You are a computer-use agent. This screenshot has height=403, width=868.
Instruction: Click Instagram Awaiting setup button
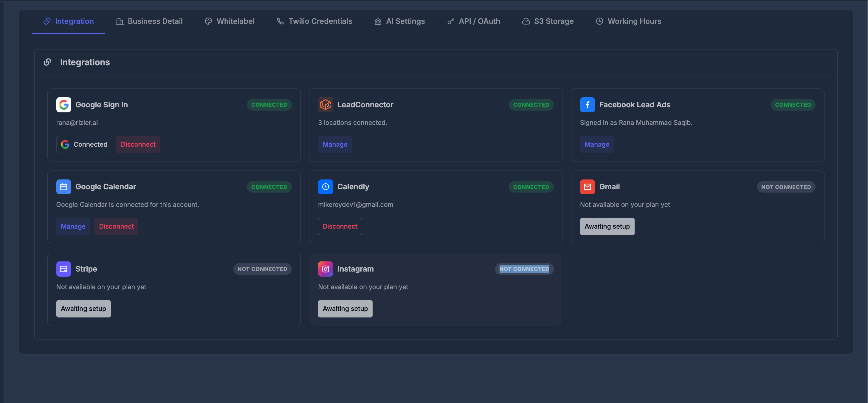(345, 309)
